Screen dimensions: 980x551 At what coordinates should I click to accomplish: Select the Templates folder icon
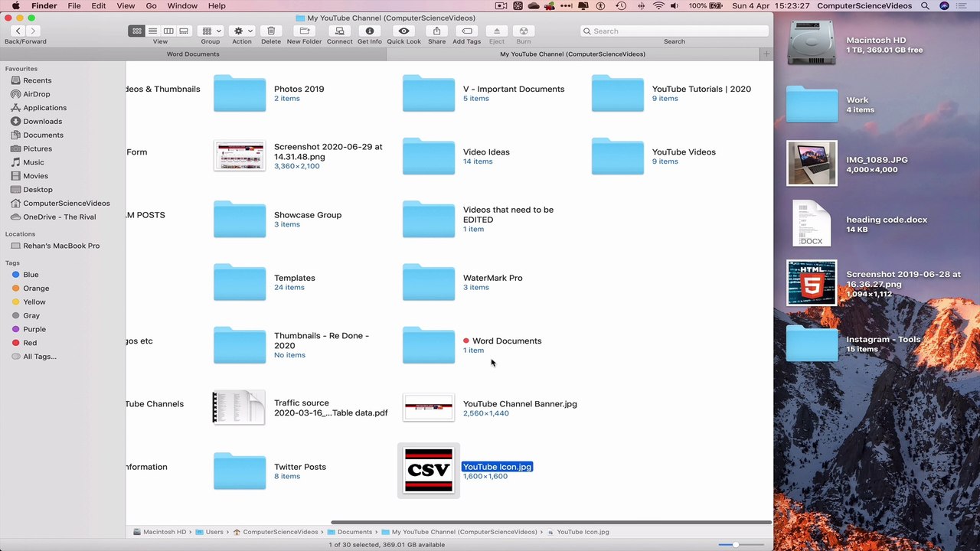pos(240,282)
